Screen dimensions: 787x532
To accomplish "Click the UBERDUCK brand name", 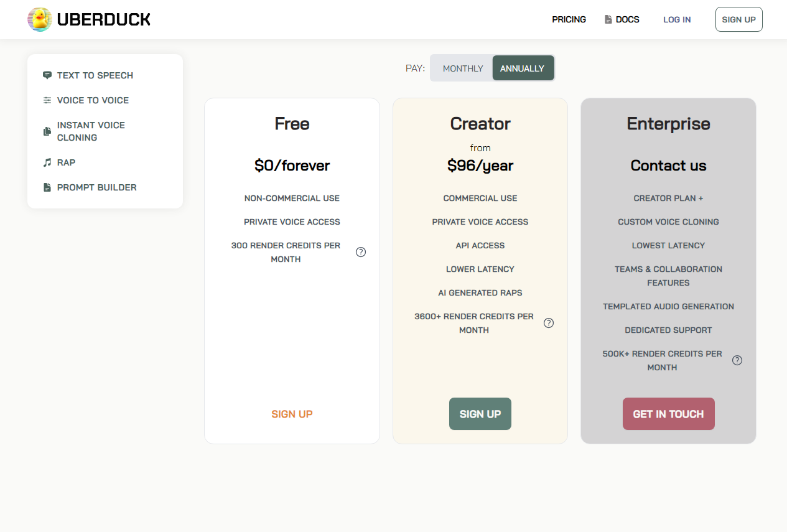I will click(104, 19).
